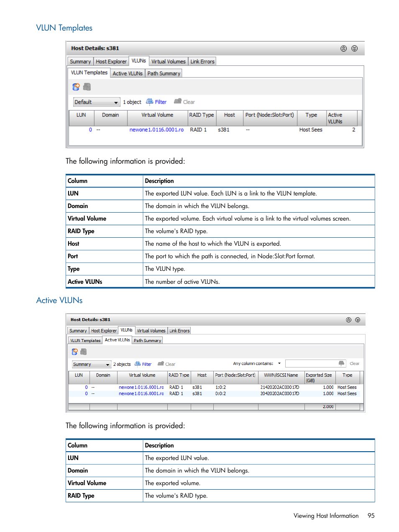The image size is (399, 532).
Task: Click Filter icon in VLUN Templates toolbar
Action: (150, 102)
